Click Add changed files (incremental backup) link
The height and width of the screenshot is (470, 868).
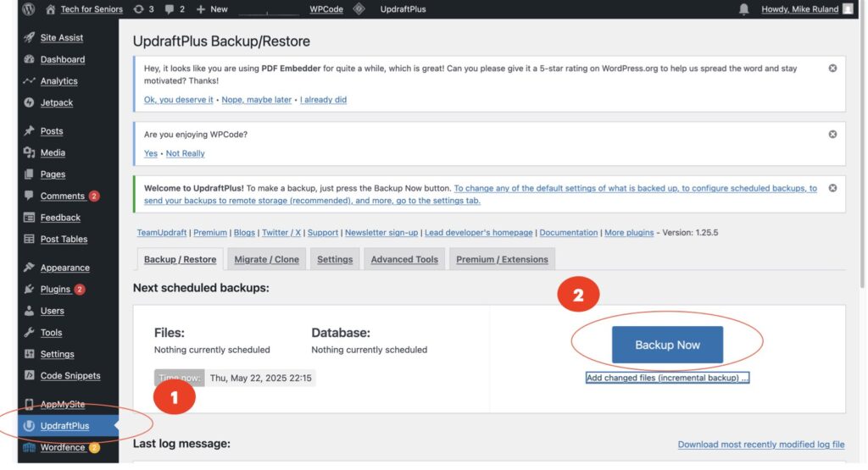click(x=667, y=378)
